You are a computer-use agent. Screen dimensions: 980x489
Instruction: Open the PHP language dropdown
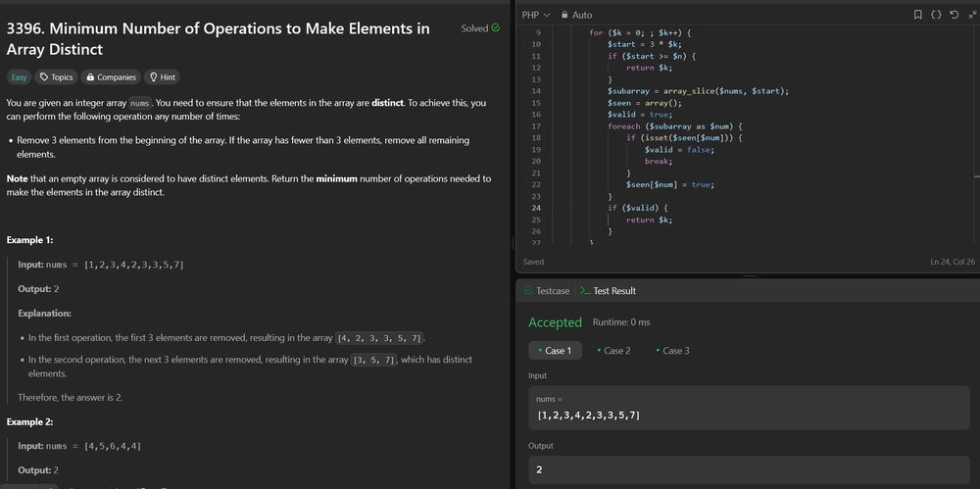pos(536,15)
